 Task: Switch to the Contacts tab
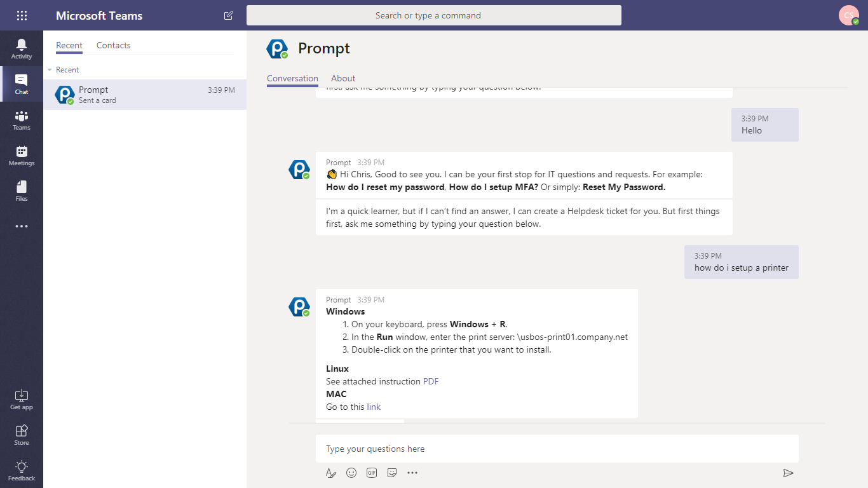(114, 45)
